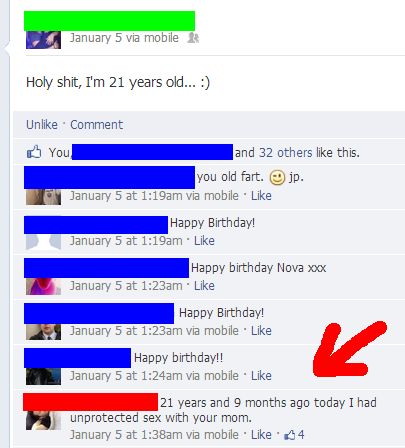
Task: Open the friends audience icon next to 'via mobile'
Action: [x=193, y=38]
